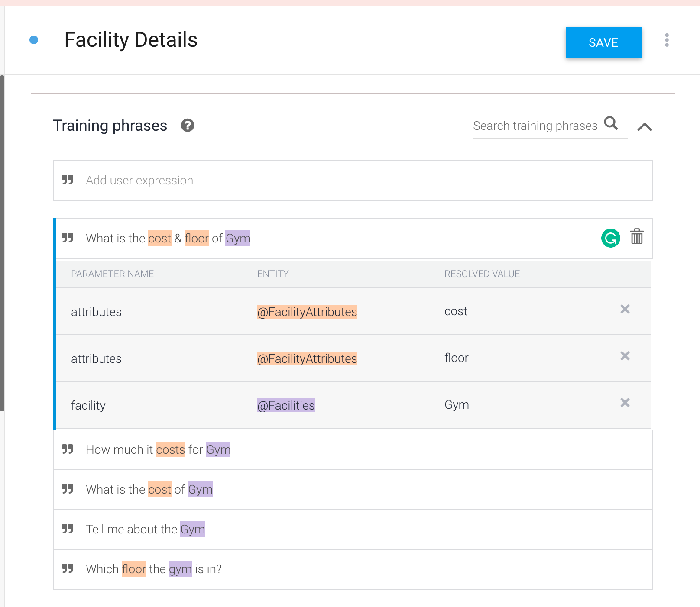Viewport: 700px width, 607px height.
Task: Click the highlighted 'floor' word in first phrase
Action: pos(197,239)
